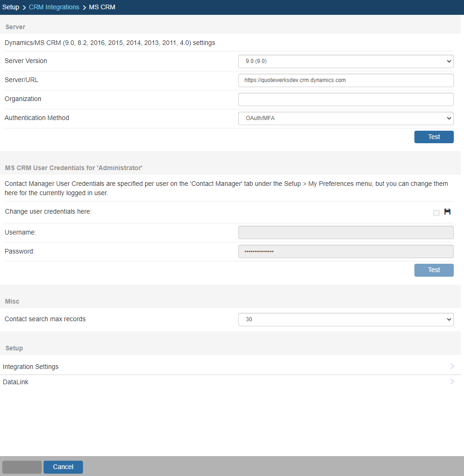The width and height of the screenshot is (464, 476).
Task: Click the Password field
Action: pyautogui.click(x=346, y=252)
